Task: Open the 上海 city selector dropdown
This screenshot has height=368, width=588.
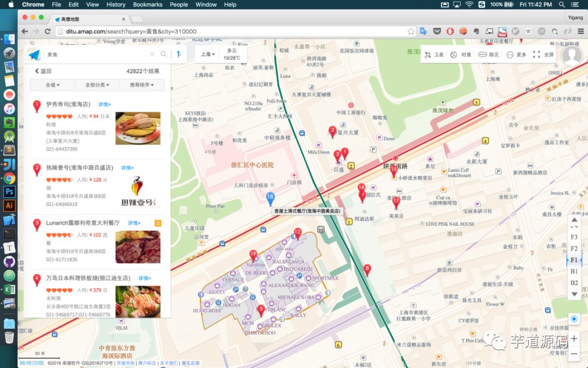Action: (208, 54)
